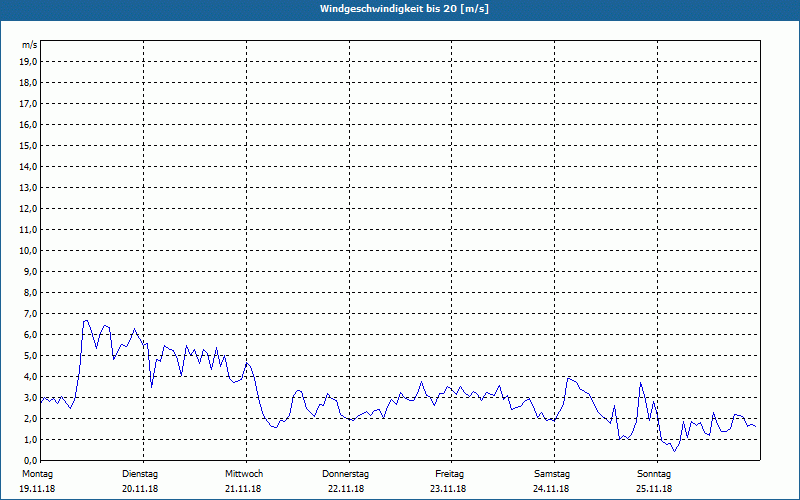The image size is (800, 500).
Task: Pick the date label 25.11.18
Action: (x=655, y=489)
